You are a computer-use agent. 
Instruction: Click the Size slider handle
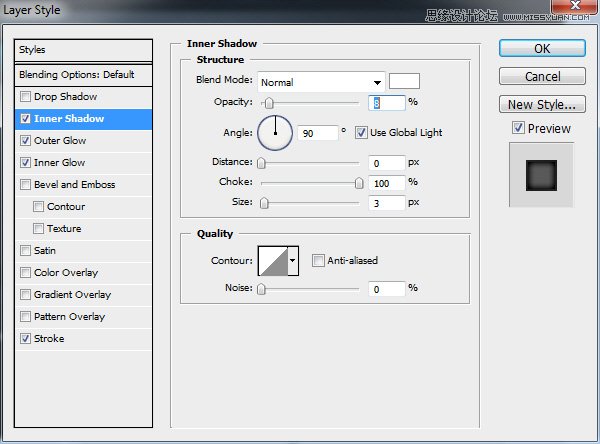pos(264,203)
